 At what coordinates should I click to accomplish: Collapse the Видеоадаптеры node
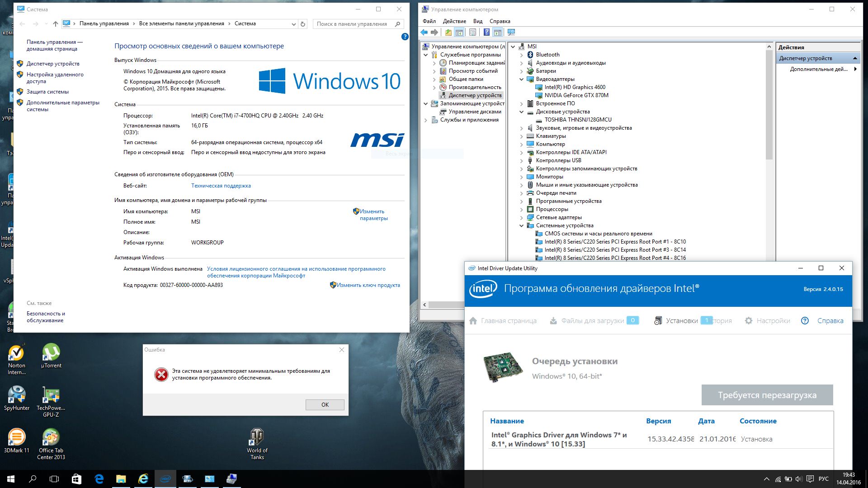point(521,79)
